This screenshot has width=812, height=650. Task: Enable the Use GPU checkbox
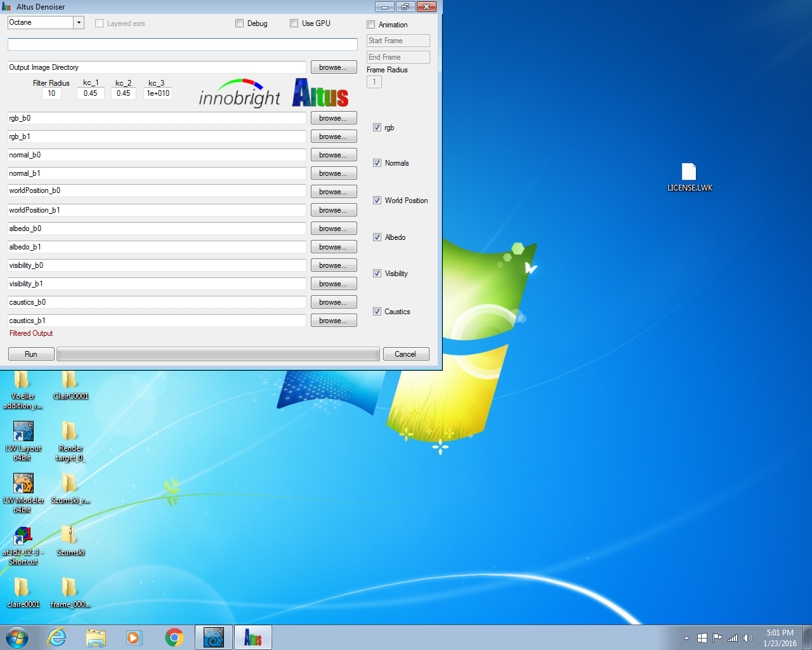pos(294,23)
